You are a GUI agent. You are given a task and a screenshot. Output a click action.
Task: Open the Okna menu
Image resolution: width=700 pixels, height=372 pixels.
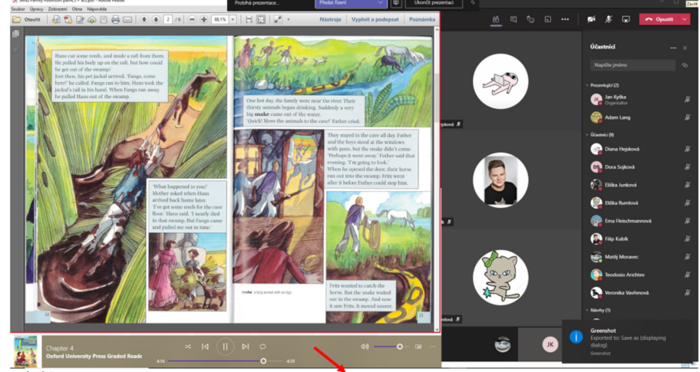point(77,9)
